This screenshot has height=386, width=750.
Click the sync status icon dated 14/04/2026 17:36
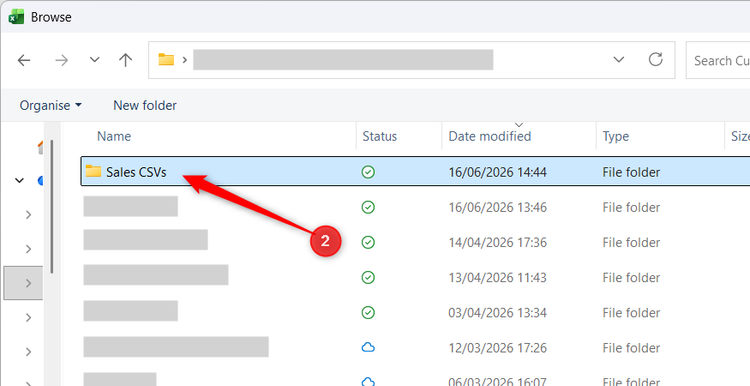(368, 242)
